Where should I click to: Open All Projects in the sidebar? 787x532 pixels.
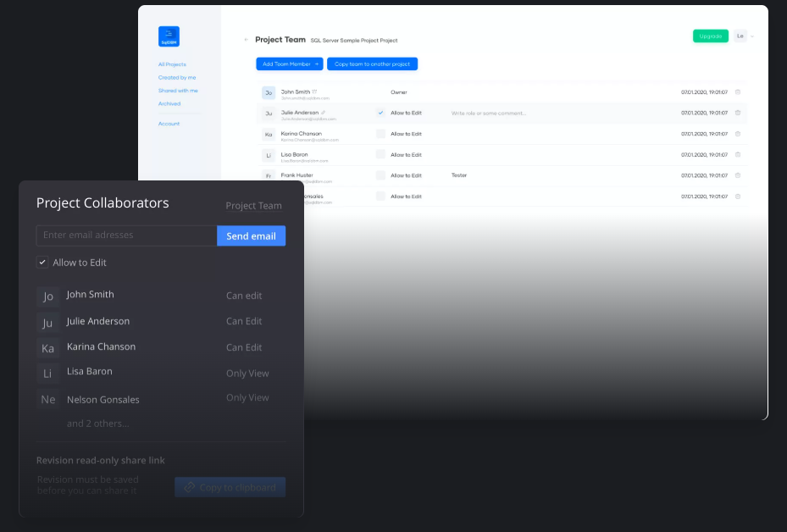click(x=172, y=64)
